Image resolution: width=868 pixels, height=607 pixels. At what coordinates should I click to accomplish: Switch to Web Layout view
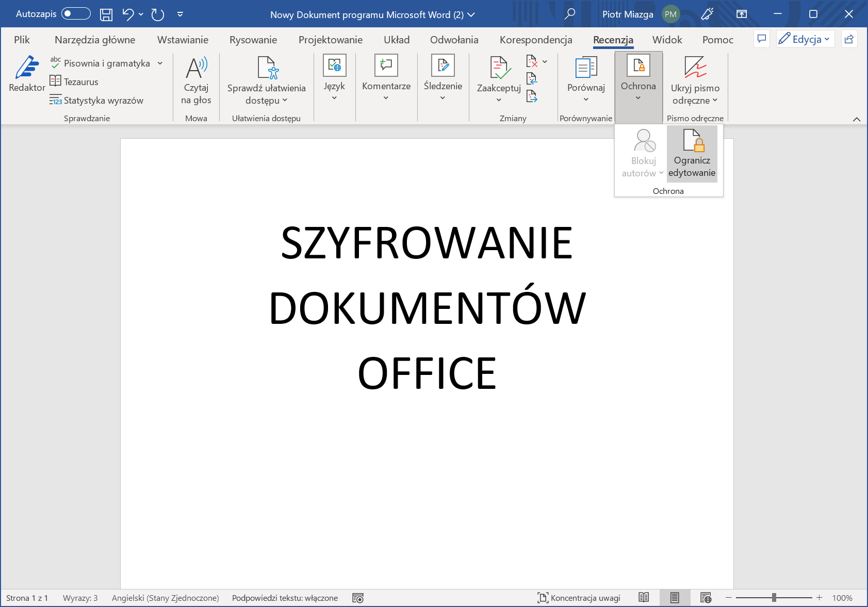pos(706,598)
